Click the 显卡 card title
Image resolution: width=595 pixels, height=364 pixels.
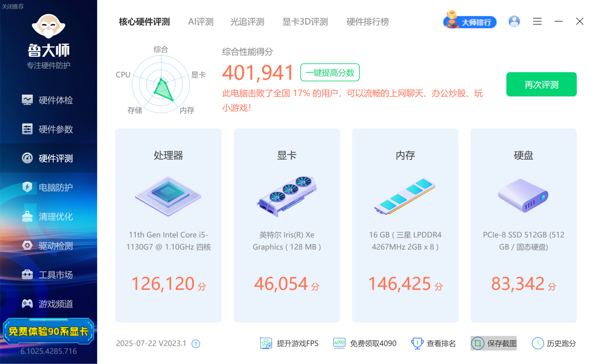point(287,155)
